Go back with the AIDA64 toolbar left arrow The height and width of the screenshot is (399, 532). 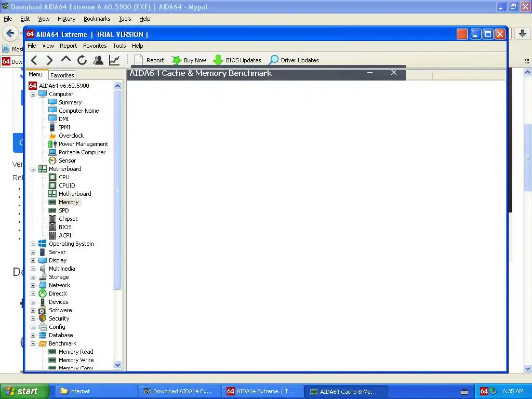34,60
